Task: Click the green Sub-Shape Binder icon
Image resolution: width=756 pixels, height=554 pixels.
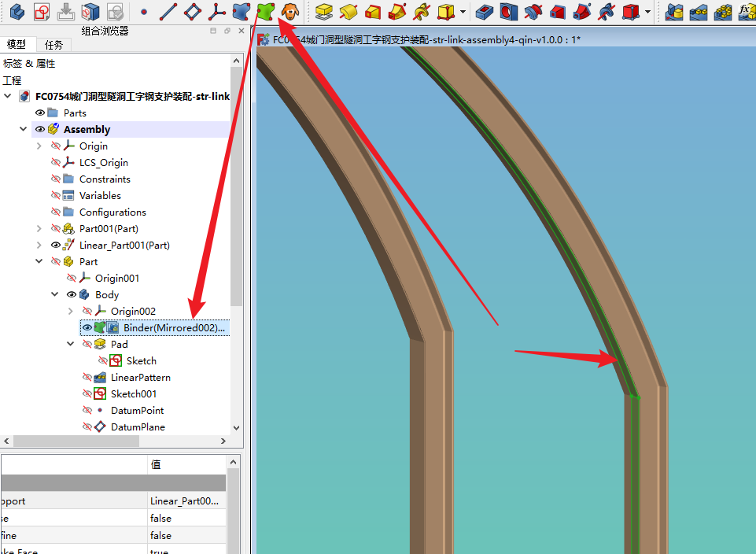Action: tap(266, 11)
